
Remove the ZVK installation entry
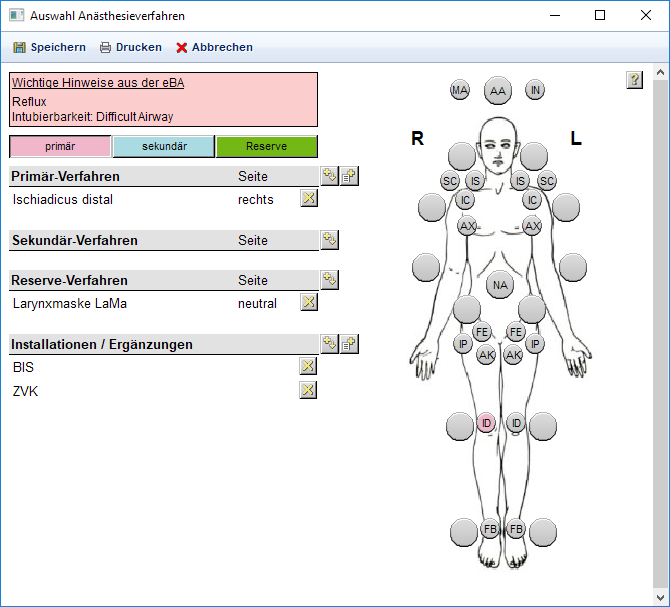tap(309, 390)
